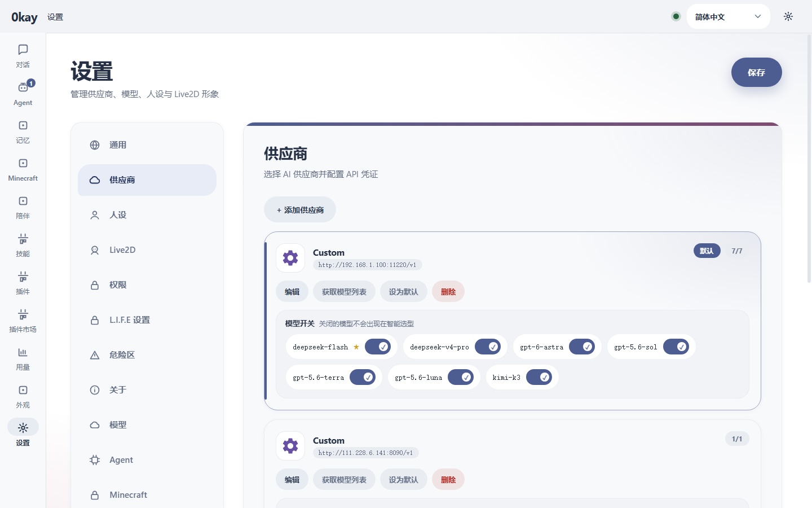Click the Okay logo
The image size is (812, 508).
[24, 17]
